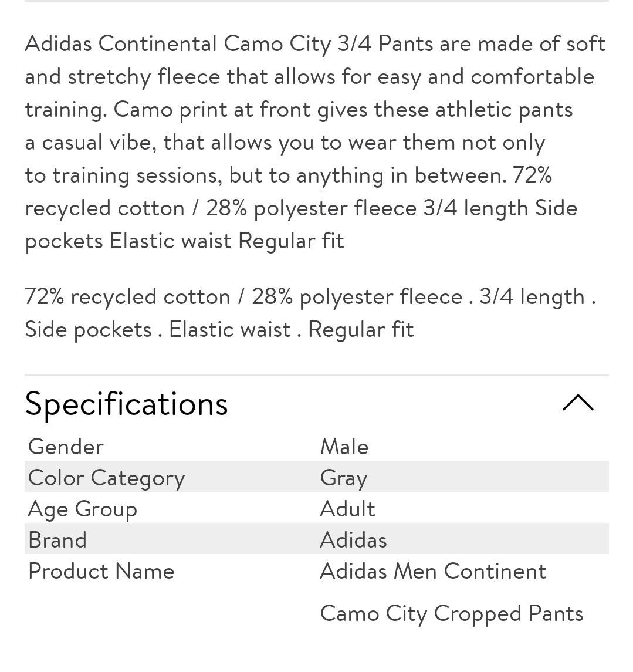
Task: Click the Adult age group value
Action: 347,509
